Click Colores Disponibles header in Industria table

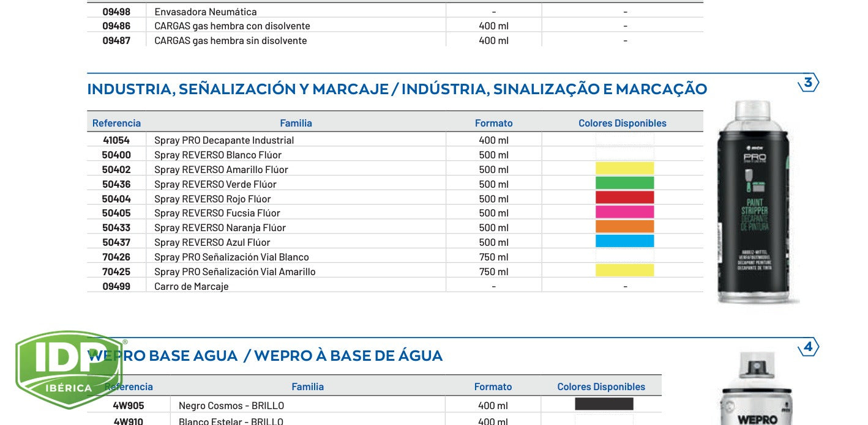(x=622, y=123)
